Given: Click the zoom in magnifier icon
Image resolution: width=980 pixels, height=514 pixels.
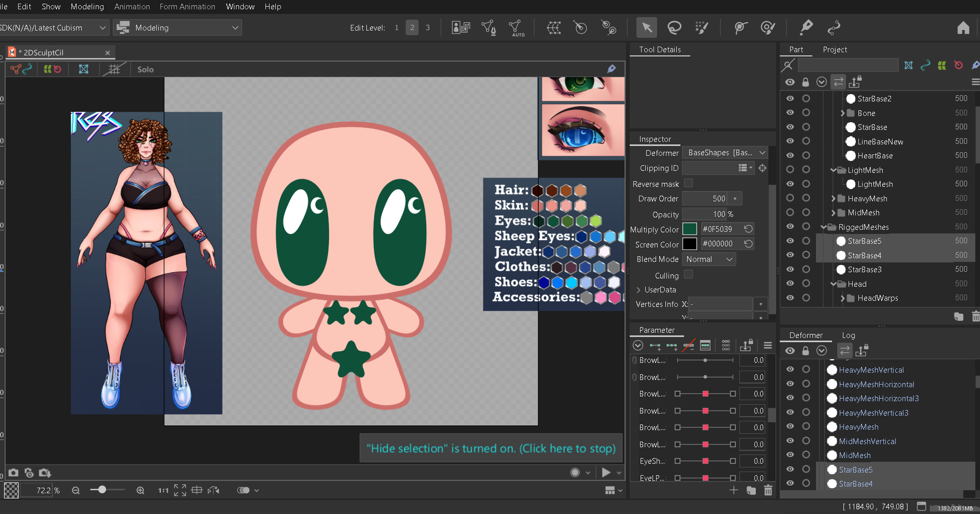Looking at the screenshot, I should click(x=140, y=490).
